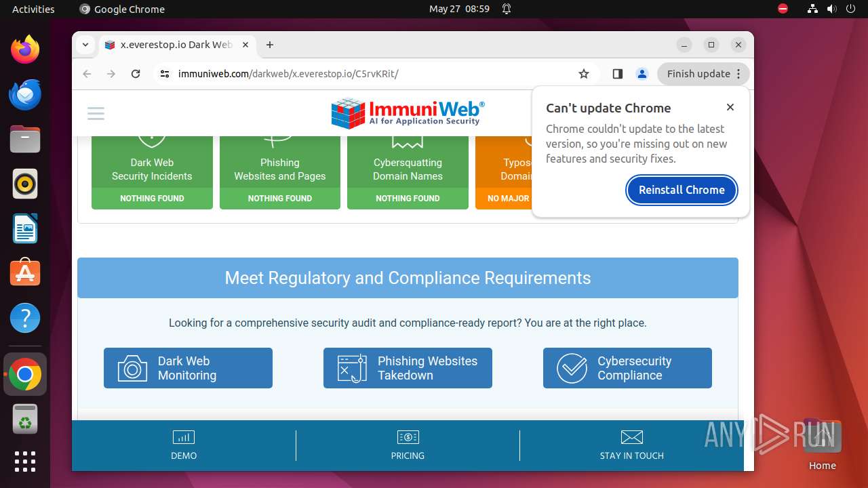Click the Google Chrome dock icon

coord(25,374)
